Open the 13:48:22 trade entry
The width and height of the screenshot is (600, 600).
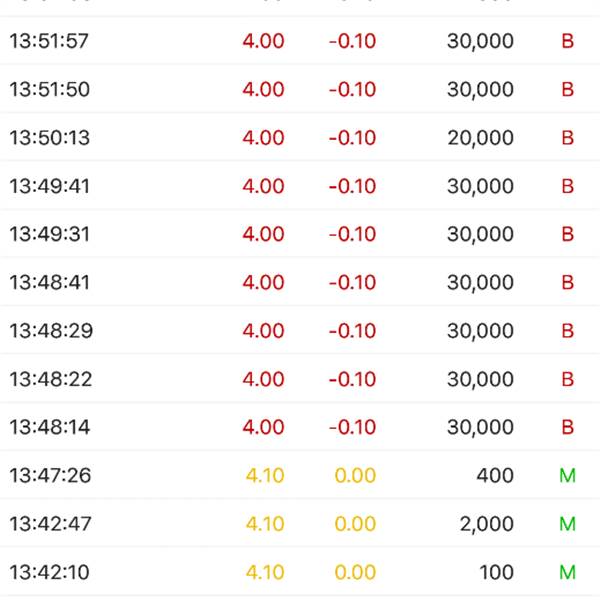coord(300,379)
